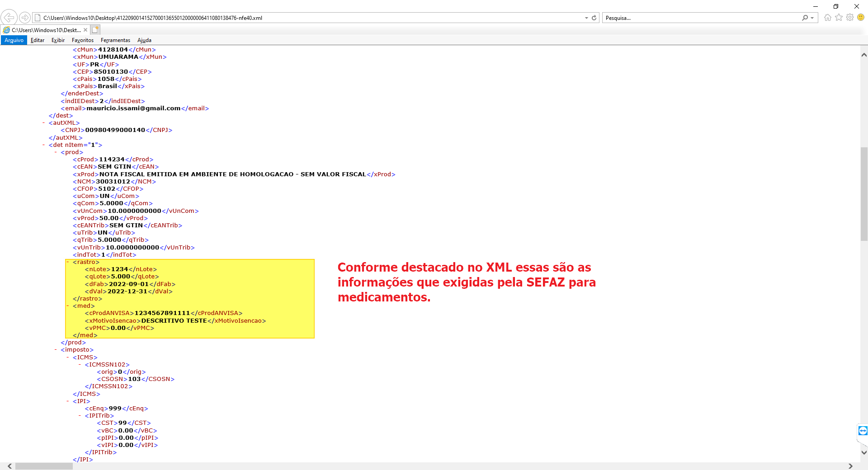The height and width of the screenshot is (470, 868).
Task: Click the cMun value 4128104
Action: pos(113,50)
